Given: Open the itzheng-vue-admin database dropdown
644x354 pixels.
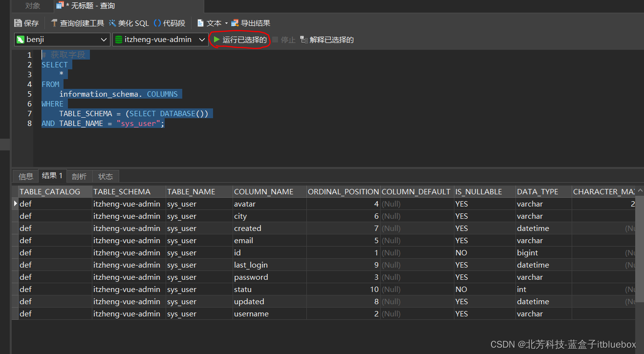Looking at the screenshot, I should [160, 40].
